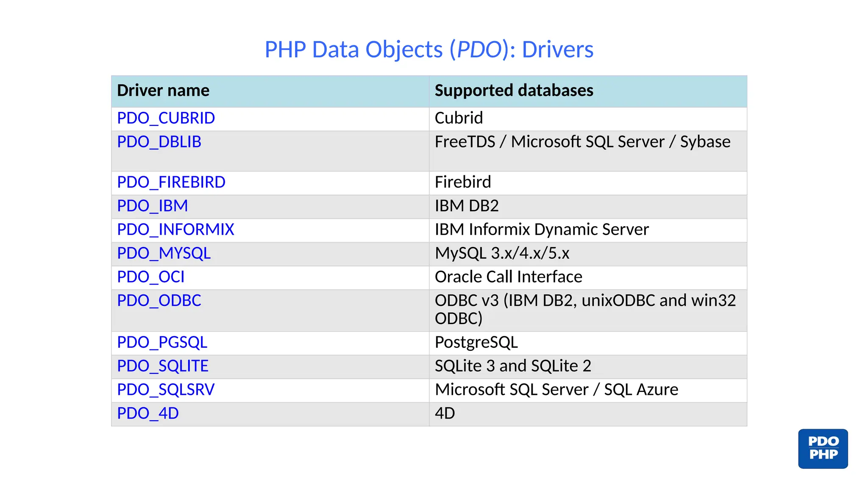The height and width of the screenshot is (488, 868).
Task: Select the 'IBM DB2' table cell
Action: (588, 207)
